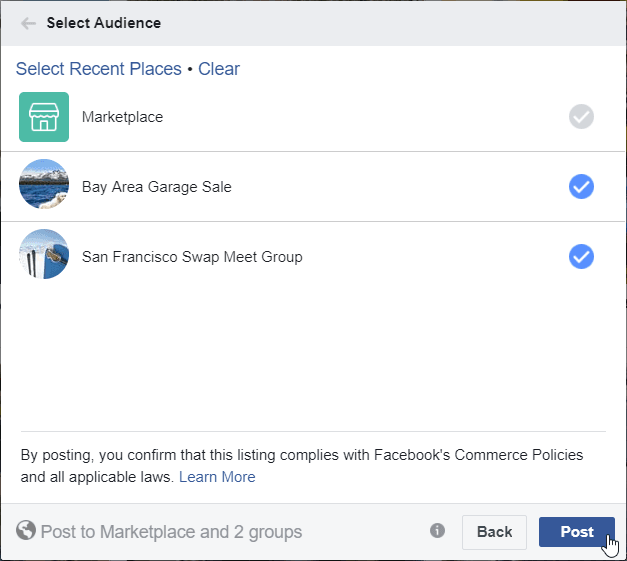Click the Post to Marketplace and 2 groups text

point(172,532)
